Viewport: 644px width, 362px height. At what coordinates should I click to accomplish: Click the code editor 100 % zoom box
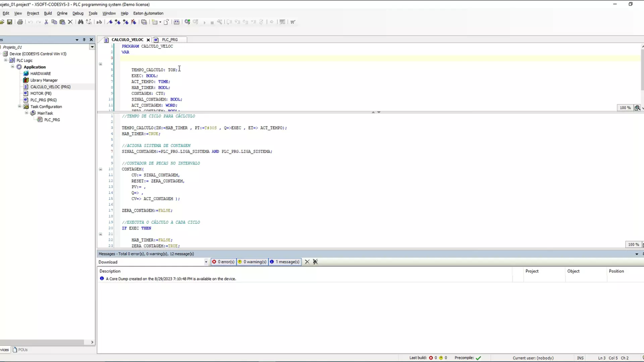[x=633, y=245]
